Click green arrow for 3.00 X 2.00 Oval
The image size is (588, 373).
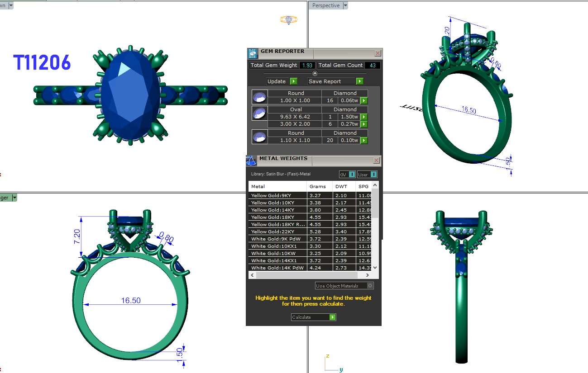(x=363, y=124)
